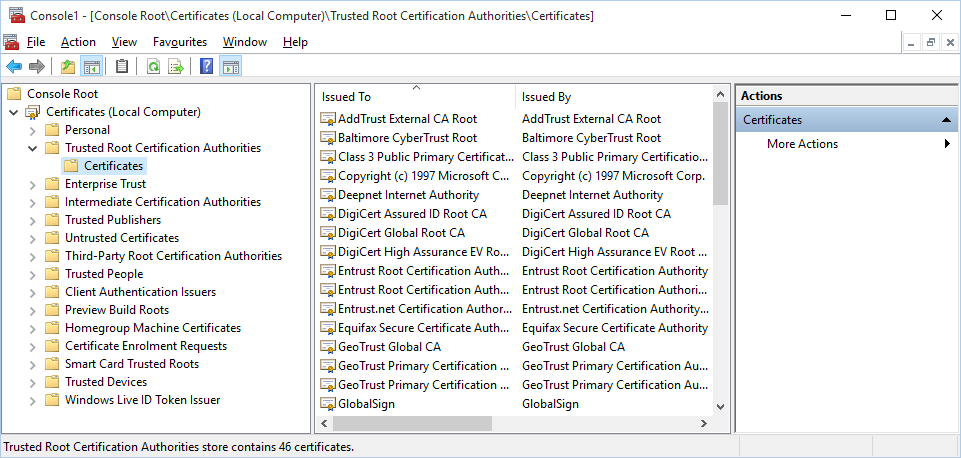This screenshot has height=458, width=961.
Task: Select the Baltimore CyberTrust Root certificate icon
Action: click(328, 138)
